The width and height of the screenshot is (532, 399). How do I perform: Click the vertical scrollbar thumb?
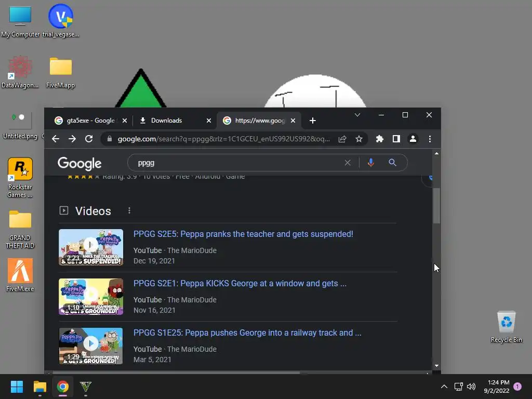coord(436,206)
